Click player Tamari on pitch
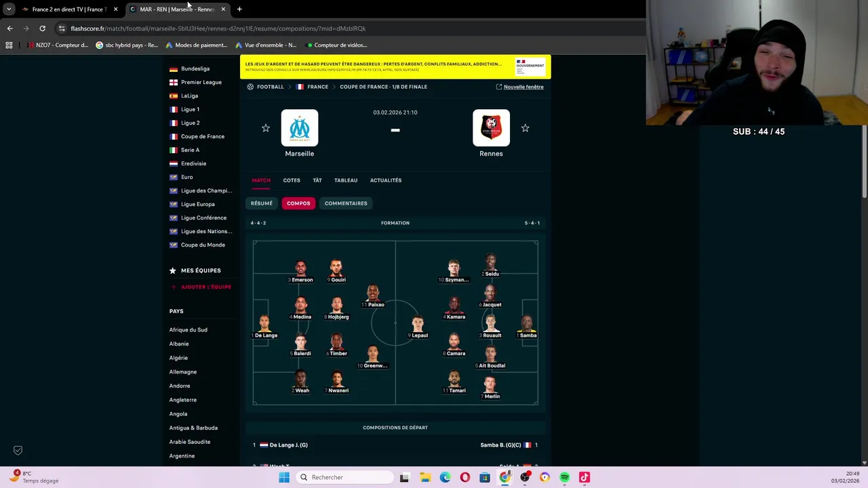The height and width of the screenshot is (488, 868). (454, 382)
